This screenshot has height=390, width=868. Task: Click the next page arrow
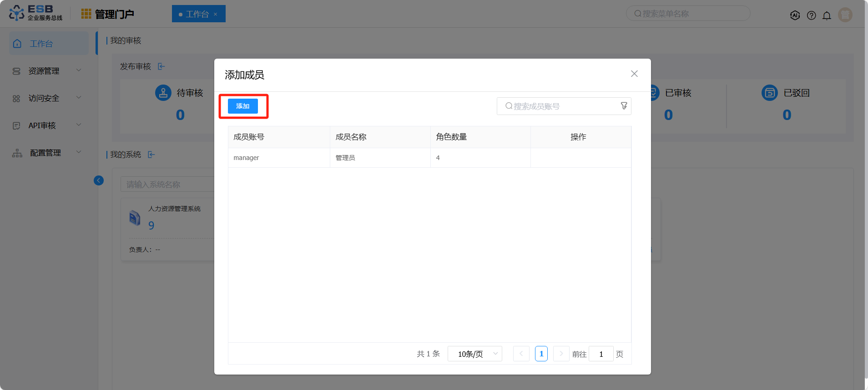(561, 354)
